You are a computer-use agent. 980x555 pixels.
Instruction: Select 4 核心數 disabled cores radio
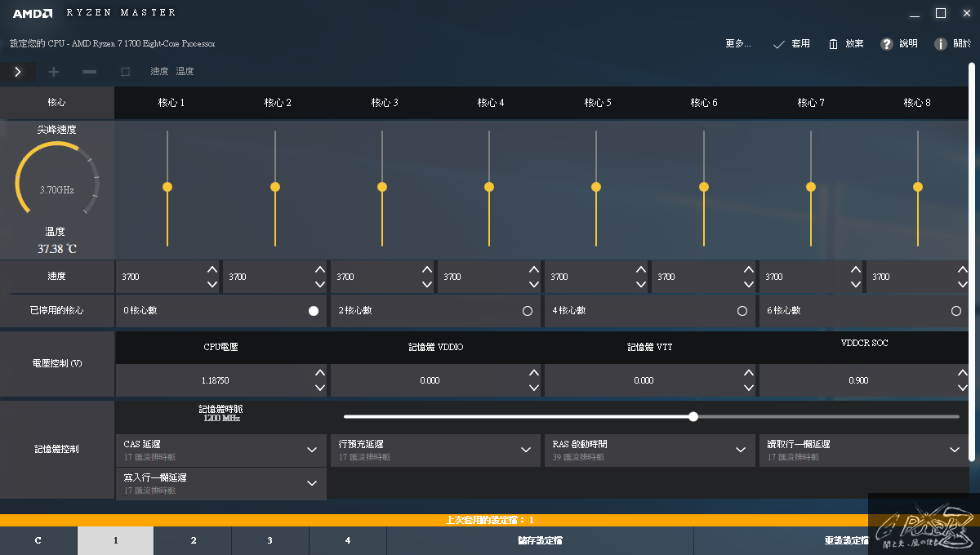(x=742, y=311)
